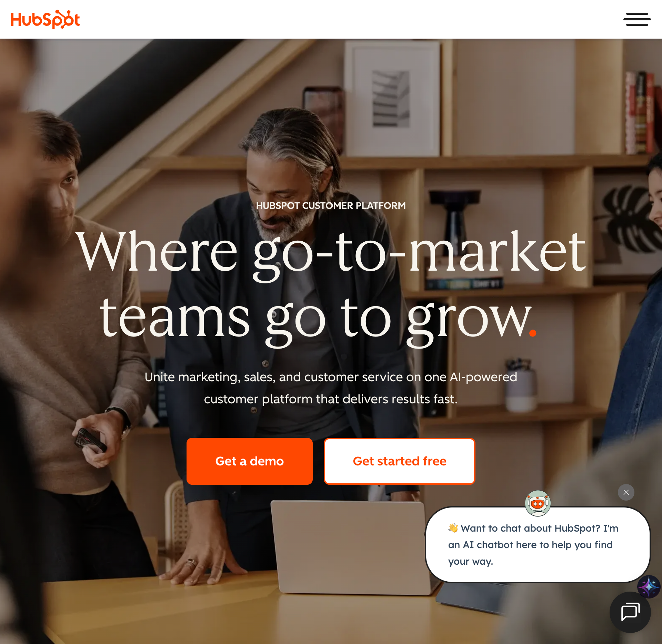Click the orange dot ending the headline
662x644 pixels.
click(533, 333)
